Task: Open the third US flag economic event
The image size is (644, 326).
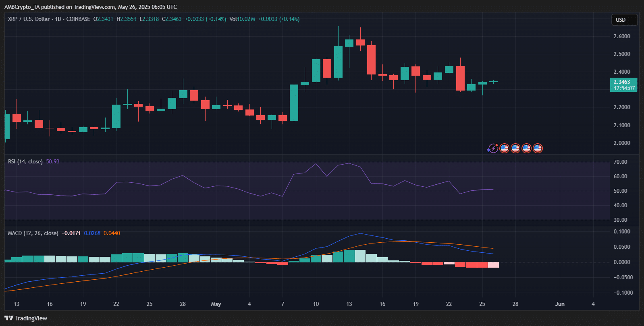Action: (x=526, y=149)
